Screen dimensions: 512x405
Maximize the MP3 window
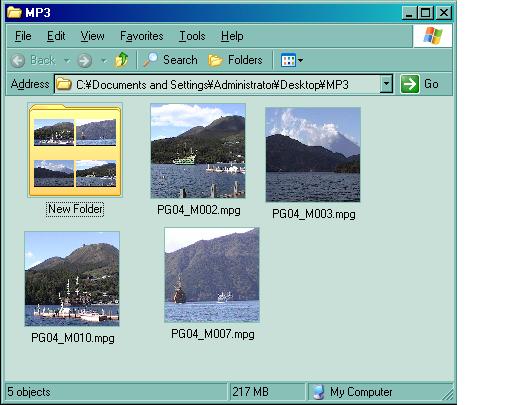click(426, 13)
